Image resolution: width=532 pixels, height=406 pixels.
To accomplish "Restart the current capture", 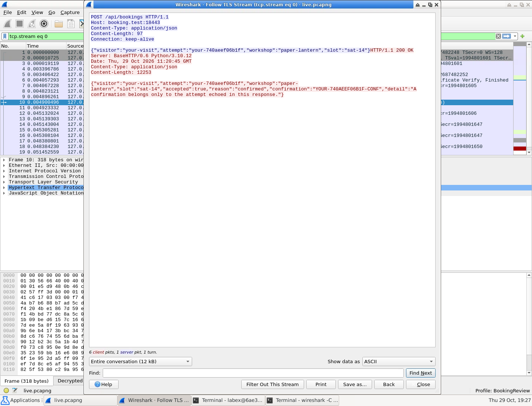I will pos(32,24).
